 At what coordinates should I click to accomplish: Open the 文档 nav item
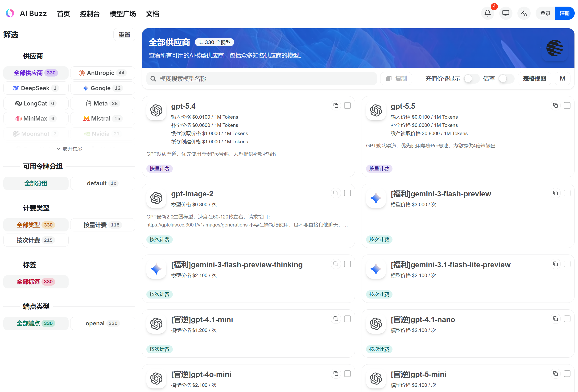coord(153,14)
